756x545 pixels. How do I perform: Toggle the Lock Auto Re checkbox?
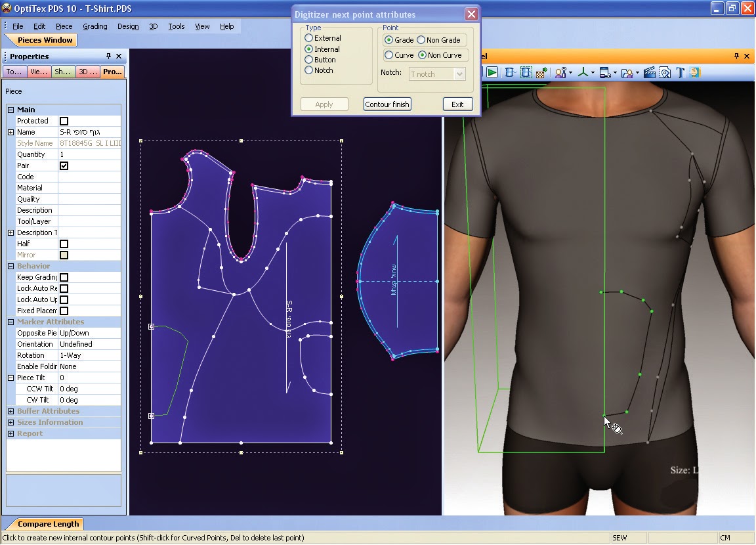point(64,288)
